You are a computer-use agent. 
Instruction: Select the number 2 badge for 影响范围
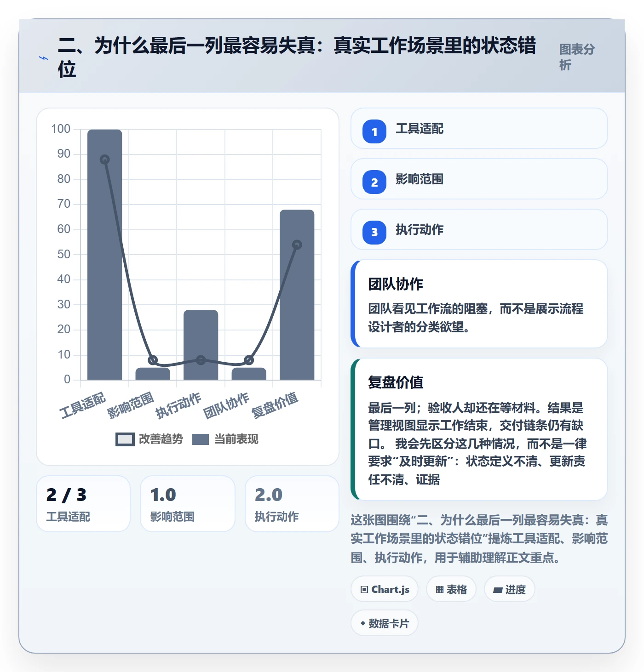coord(374,182)
